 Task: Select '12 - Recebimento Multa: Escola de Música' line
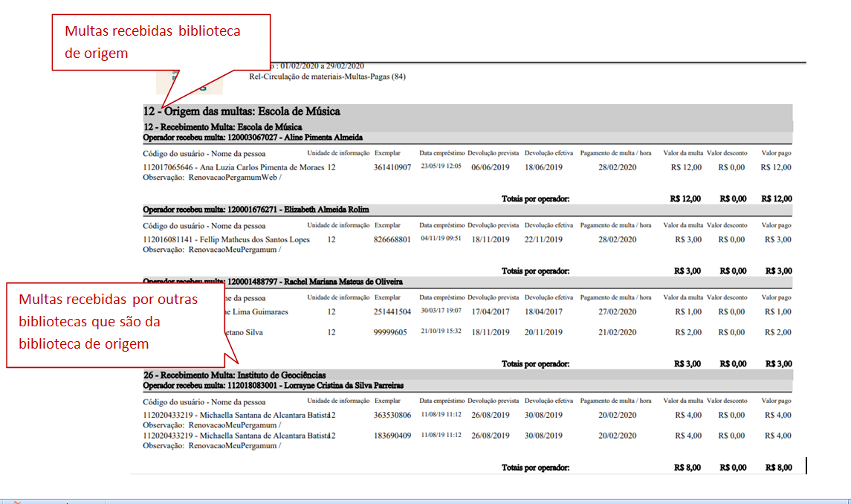222,127
